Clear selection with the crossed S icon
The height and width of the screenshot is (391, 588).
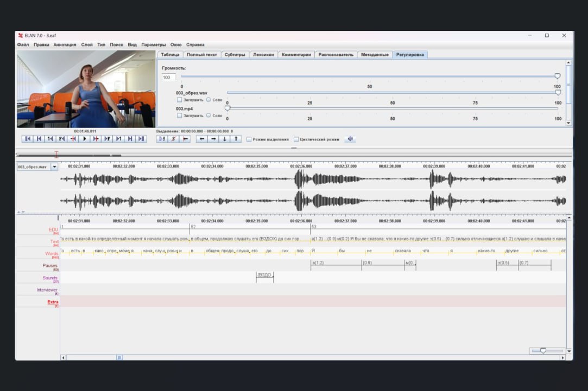174,139
